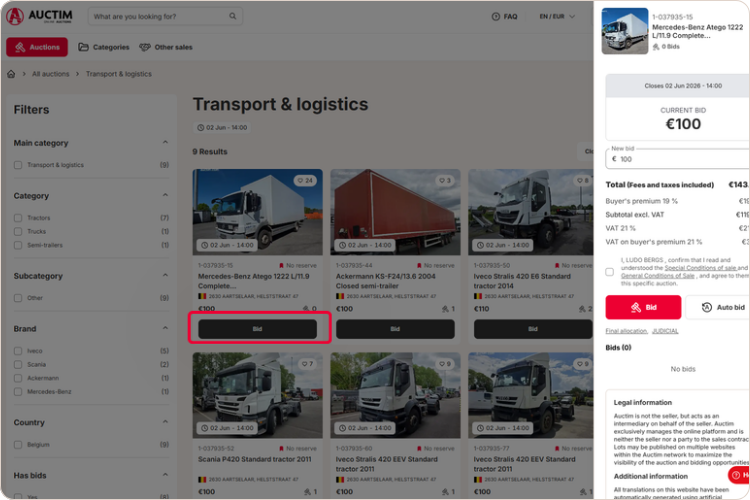This screenshot has width=750, height=500.
Task: Click the 0 Bids gavel icon in panel
Action: (656, 46)
